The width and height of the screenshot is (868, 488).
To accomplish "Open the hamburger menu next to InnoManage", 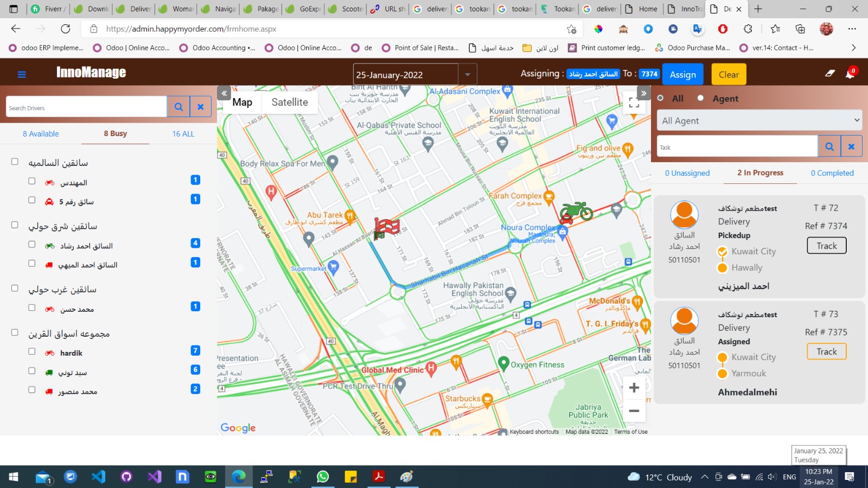I will coord(22,74).
